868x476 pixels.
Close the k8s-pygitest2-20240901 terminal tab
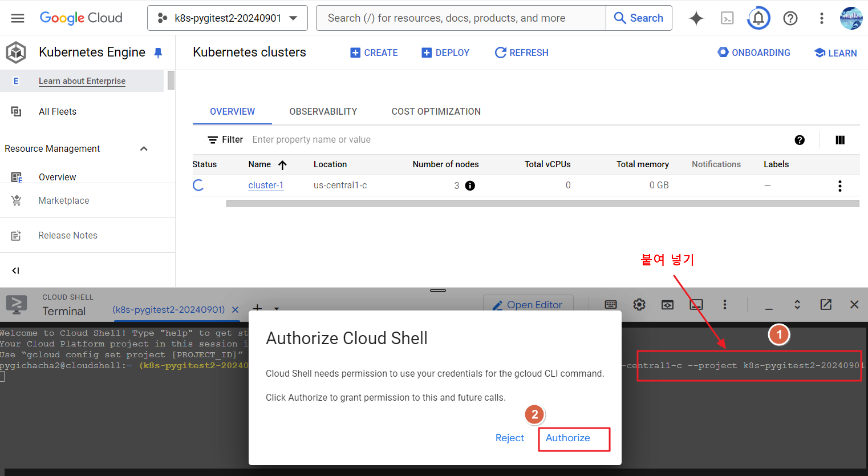[x=235, y=310]
